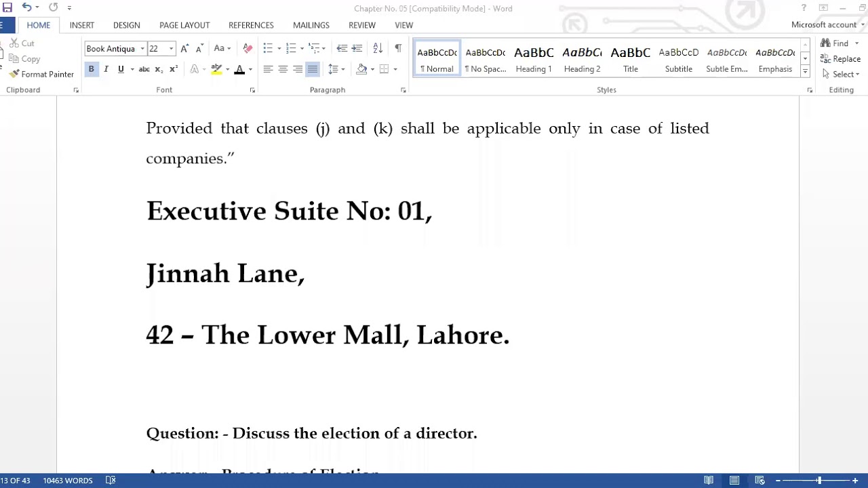
Task: Toggle bullet list formatting
Action: click(x=268, y=49)
